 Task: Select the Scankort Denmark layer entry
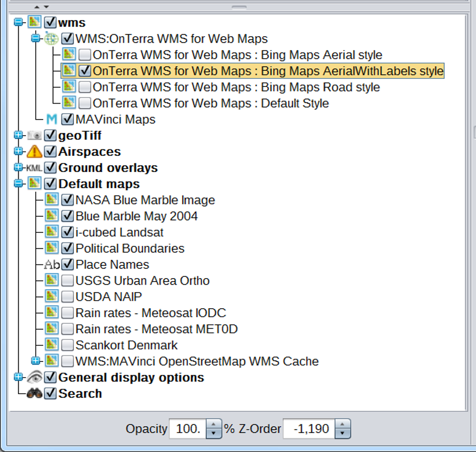126,345
